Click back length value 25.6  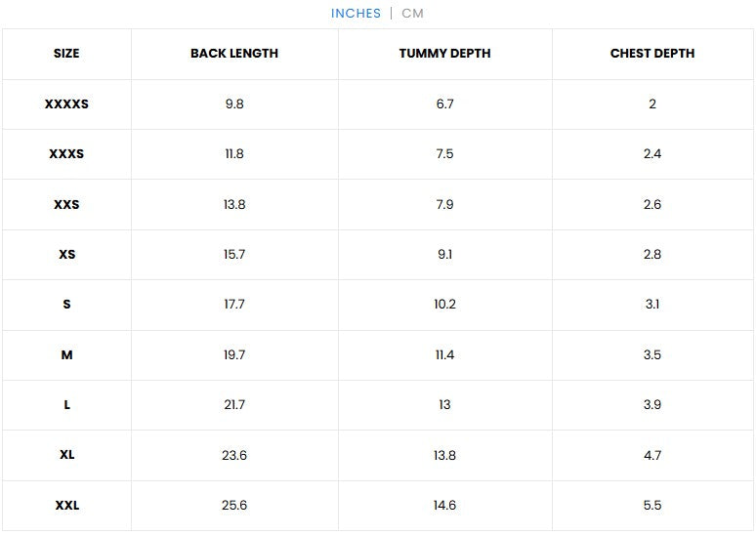234,506
